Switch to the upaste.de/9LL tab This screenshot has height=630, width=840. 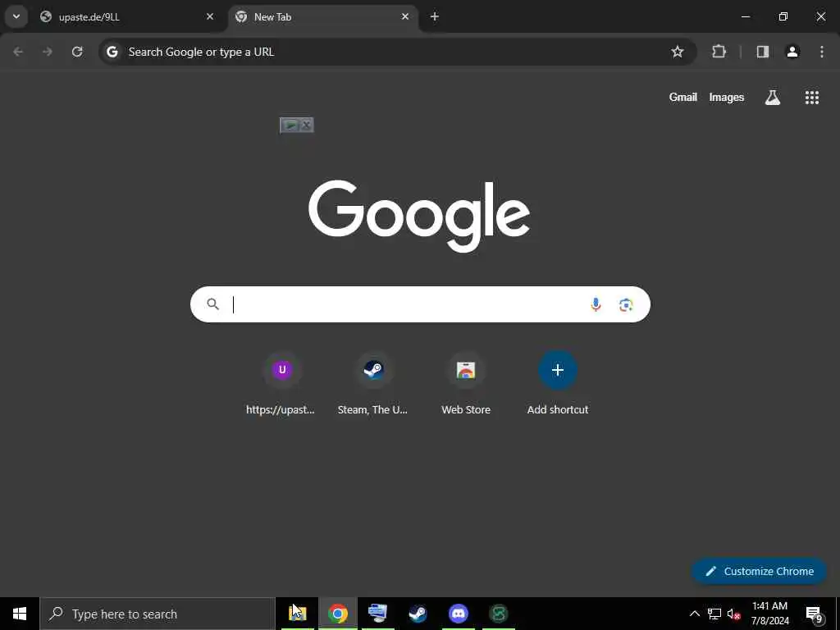(x=127, y=16)
